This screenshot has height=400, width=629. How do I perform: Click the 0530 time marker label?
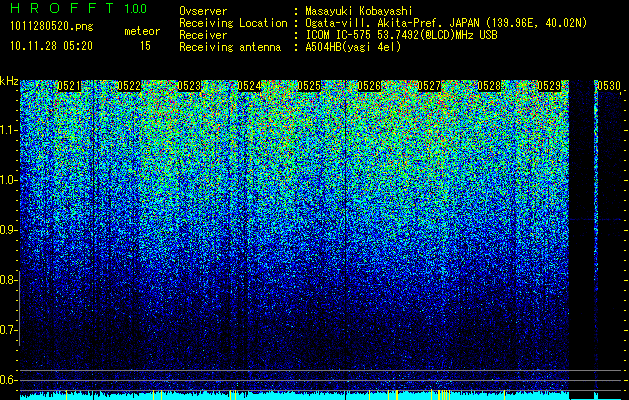[609, 86]
